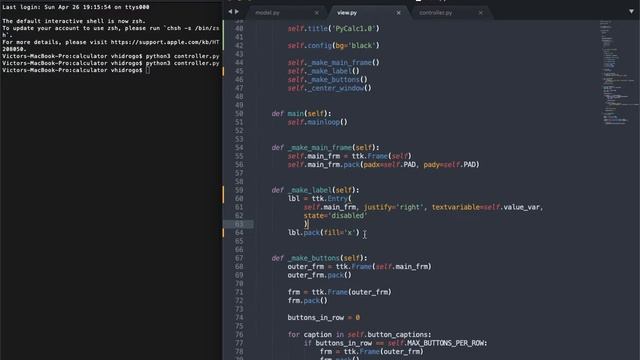640x360 pixels.
Task: Click line number 50 in gutter
Action: pos(239,113)
